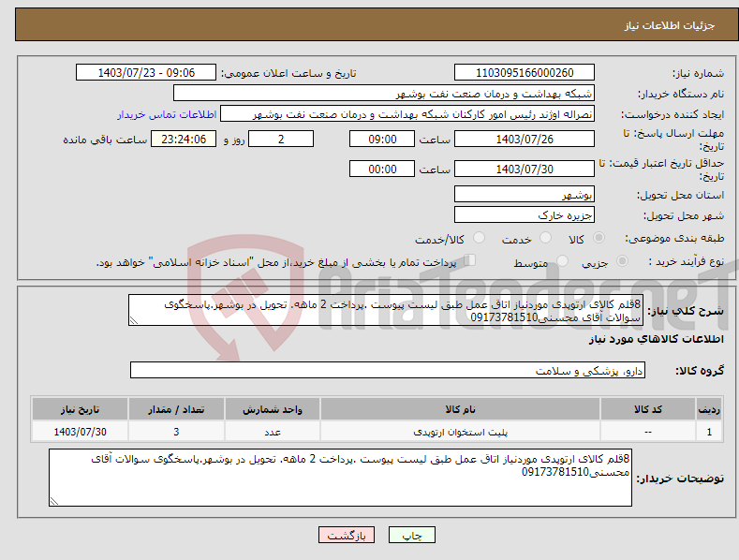Image resolution: width=739 pixels, height=560 pixels.
Task: Click the city field جزیره خارک
Action: click(x=525, y=215)
